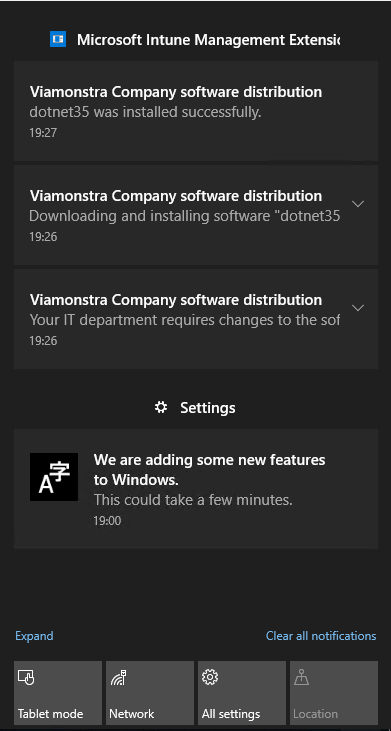This screenshot has width=391, height=731.
Task: Open 'We are adding some new features' notification
Action: pyautogui.click(x=196, y=489)
